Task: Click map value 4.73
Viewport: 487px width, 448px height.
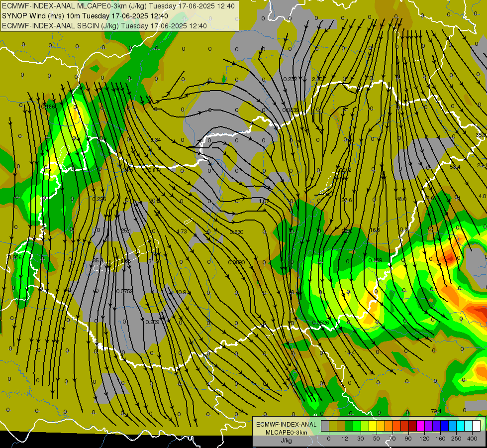Action: click(182, 231)
